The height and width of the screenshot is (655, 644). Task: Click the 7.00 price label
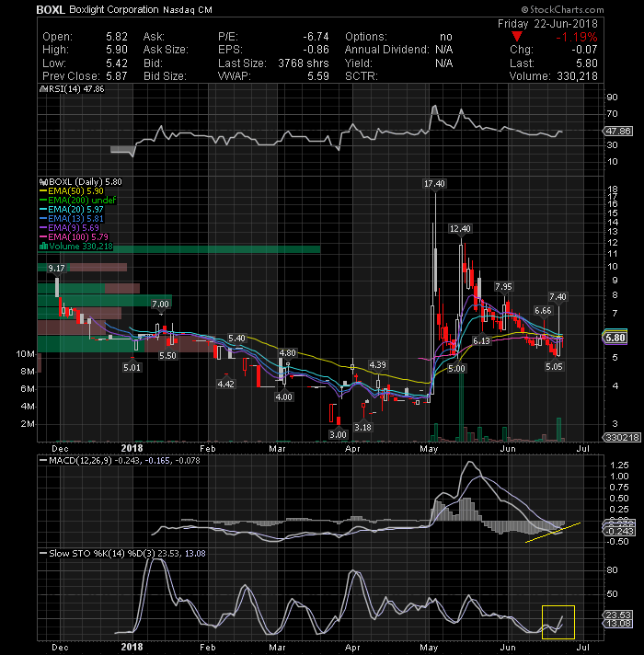click(160, 305)
